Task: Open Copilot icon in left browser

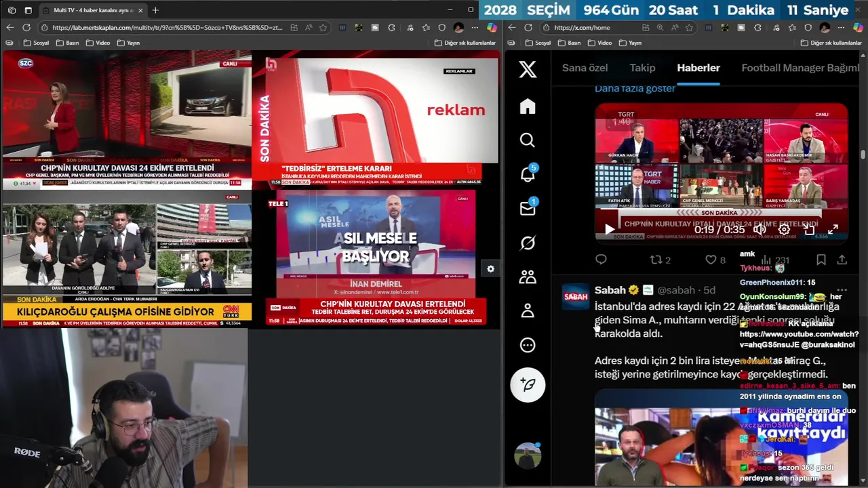Action: [492, 28]
